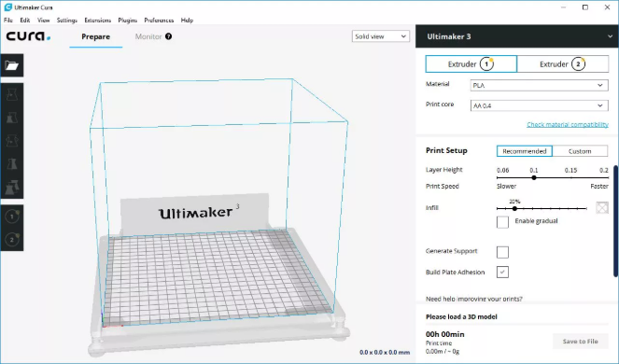This screenshot has height=364, width=619.
Task: Click the infill pattern icon
Action: pyautogui.click(x=602, y=207)
